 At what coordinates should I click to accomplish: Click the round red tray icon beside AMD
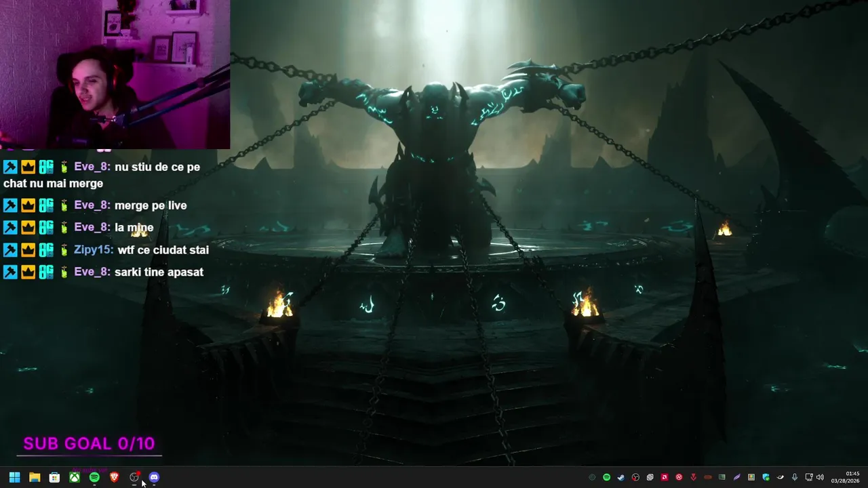pos(679,477)
